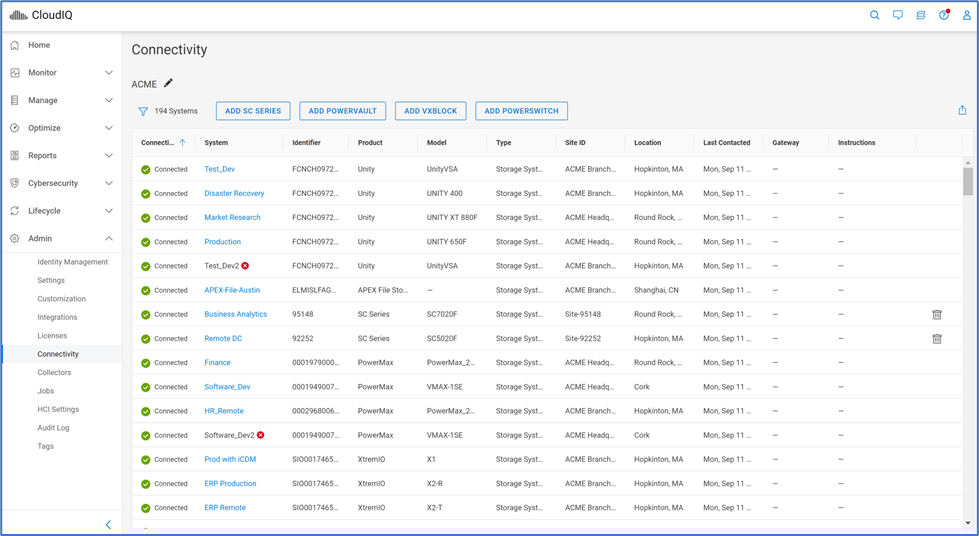The width and height of the screenshot is (979, 536).
Task: Click the ADD POWERSWITCH button
Action: click(x=521, y=111)
